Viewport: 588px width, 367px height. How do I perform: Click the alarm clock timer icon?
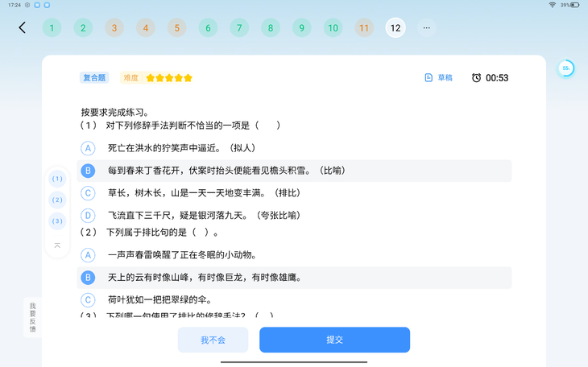tap(476, 78)
